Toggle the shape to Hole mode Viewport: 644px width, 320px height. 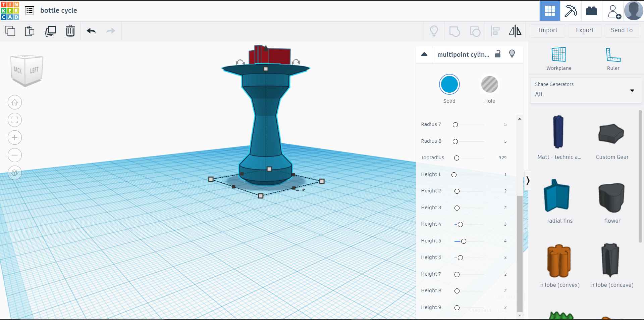[x=489, y=85]
